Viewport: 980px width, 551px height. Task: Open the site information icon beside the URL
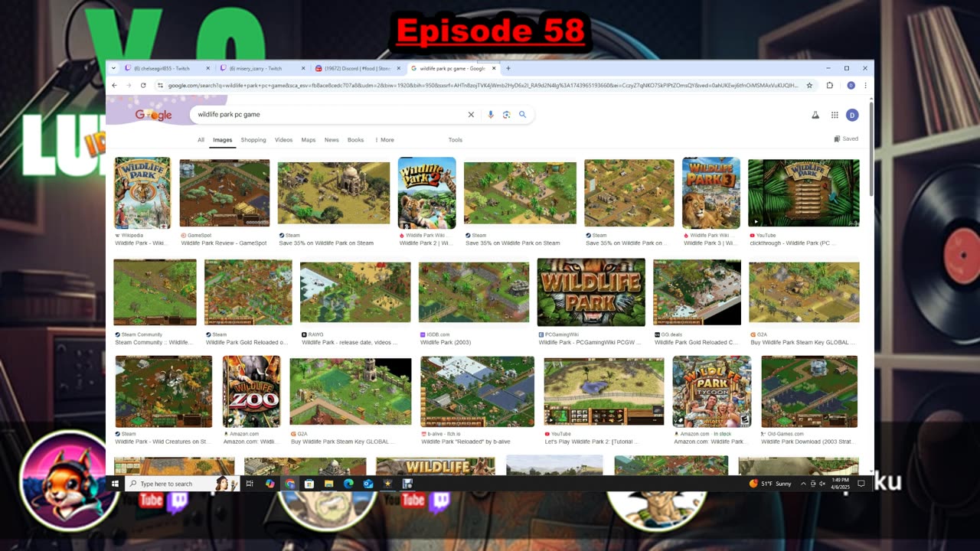(160, 85)
